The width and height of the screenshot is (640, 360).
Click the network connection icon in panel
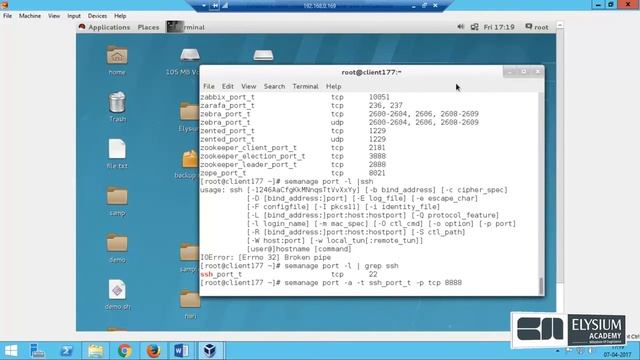point(474,27)
